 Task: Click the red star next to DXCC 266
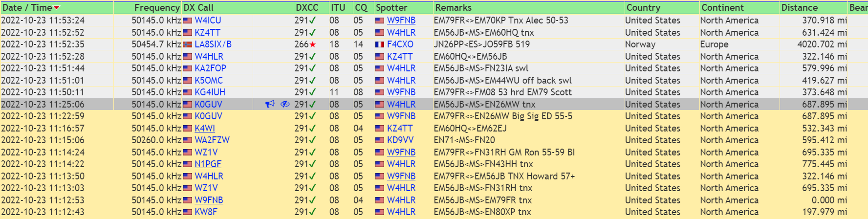313,44
